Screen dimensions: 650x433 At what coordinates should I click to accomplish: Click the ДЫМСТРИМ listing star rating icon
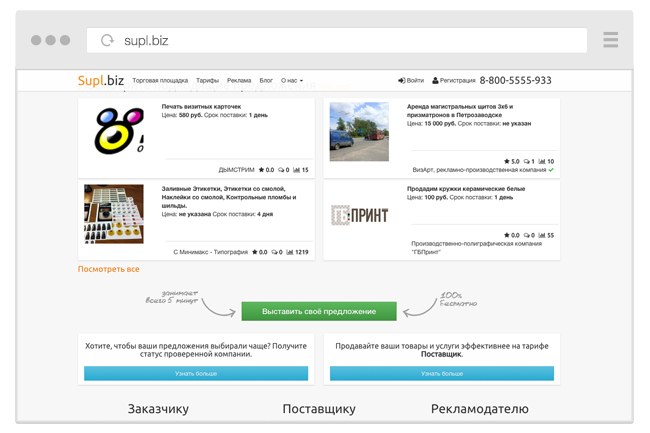(255, 170)
